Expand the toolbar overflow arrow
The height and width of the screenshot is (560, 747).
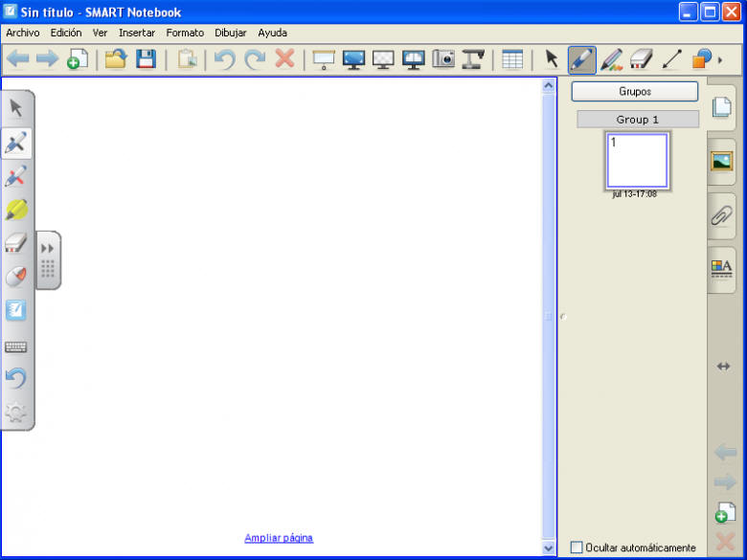[720, 60]
